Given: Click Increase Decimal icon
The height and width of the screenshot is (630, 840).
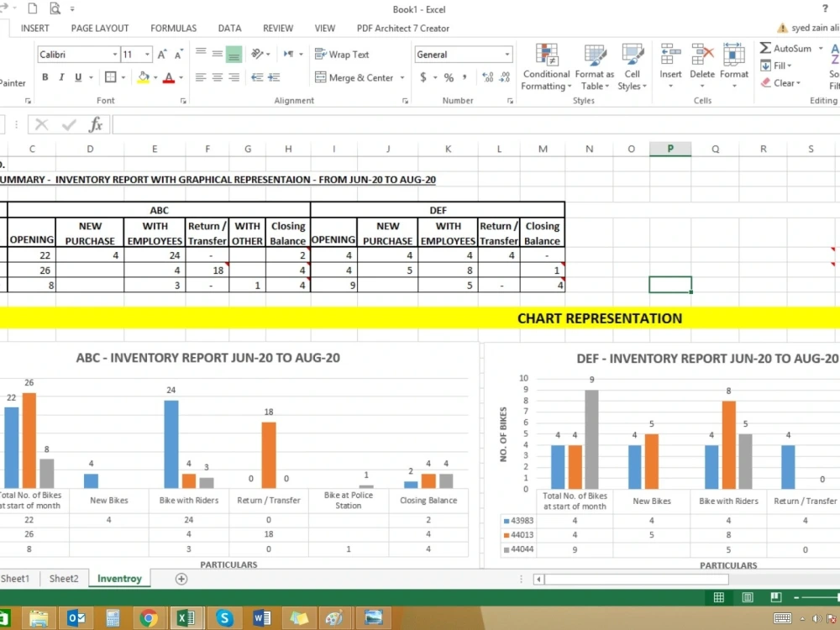Looking at the screenshot, I should pyautogui.click(x=487, y=77).
